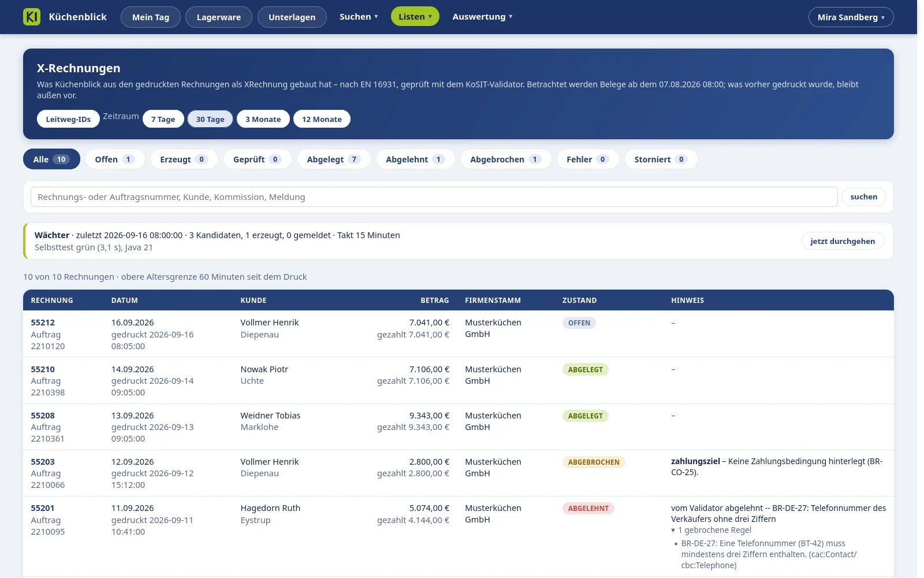The height and width of the screenshot is (578, 924).
Task: Focus the invoice search field
Action: point(434,197)
